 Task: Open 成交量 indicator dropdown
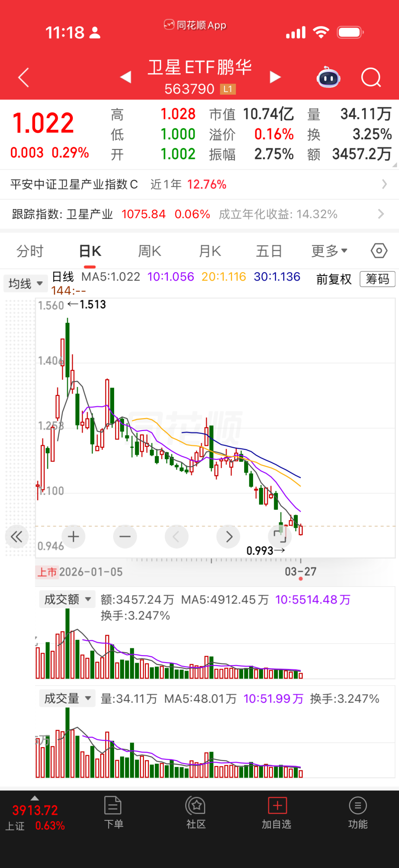67,698
